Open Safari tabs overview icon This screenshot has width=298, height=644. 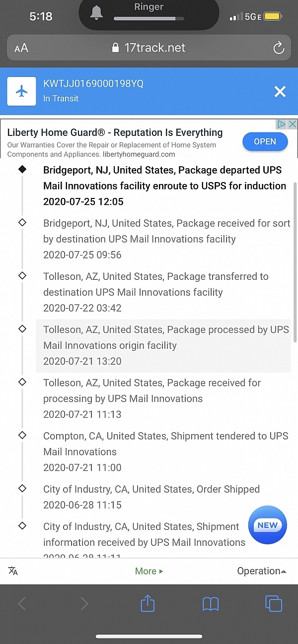274,603
